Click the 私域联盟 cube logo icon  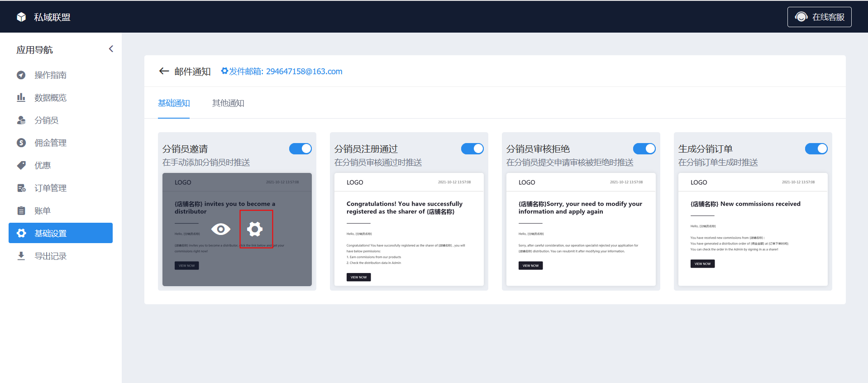click(x=21, y=17)
